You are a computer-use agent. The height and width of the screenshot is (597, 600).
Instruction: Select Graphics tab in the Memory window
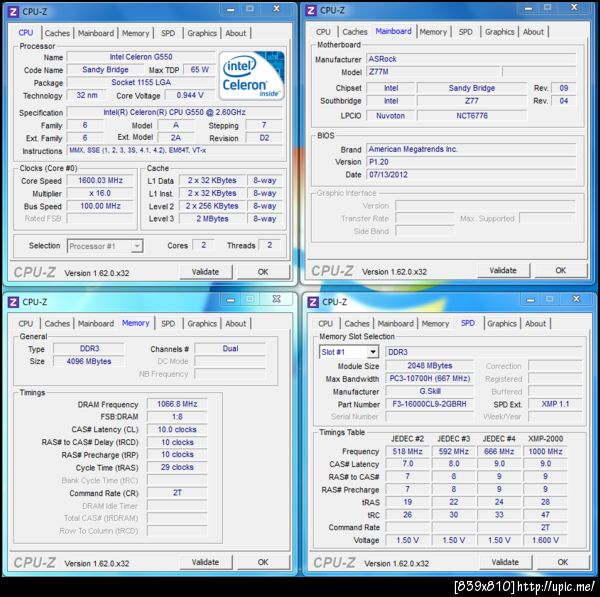click(202, 324)
